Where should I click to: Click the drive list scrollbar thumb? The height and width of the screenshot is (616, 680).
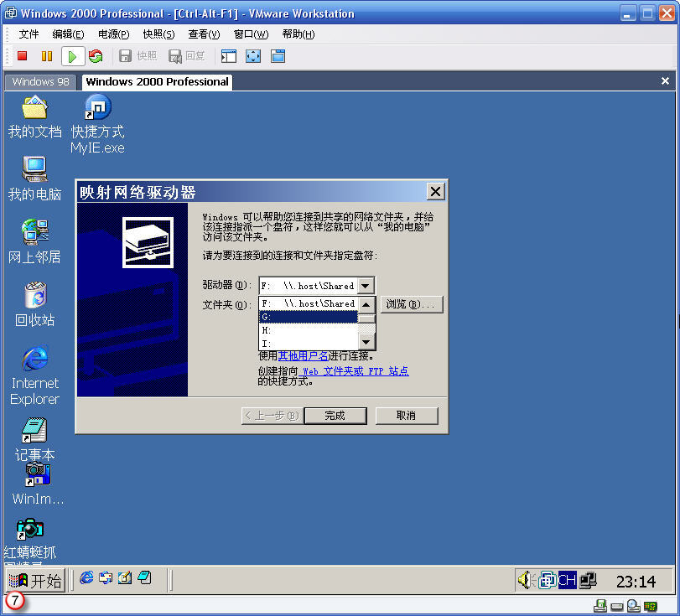pyautogui.click(x=367, y=318)
